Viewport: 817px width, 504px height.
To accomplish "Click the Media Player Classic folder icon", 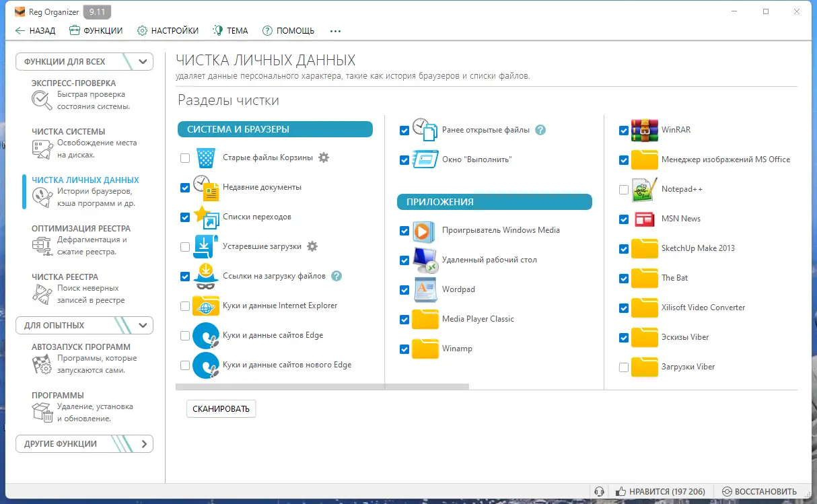I will tap(425, 319).
